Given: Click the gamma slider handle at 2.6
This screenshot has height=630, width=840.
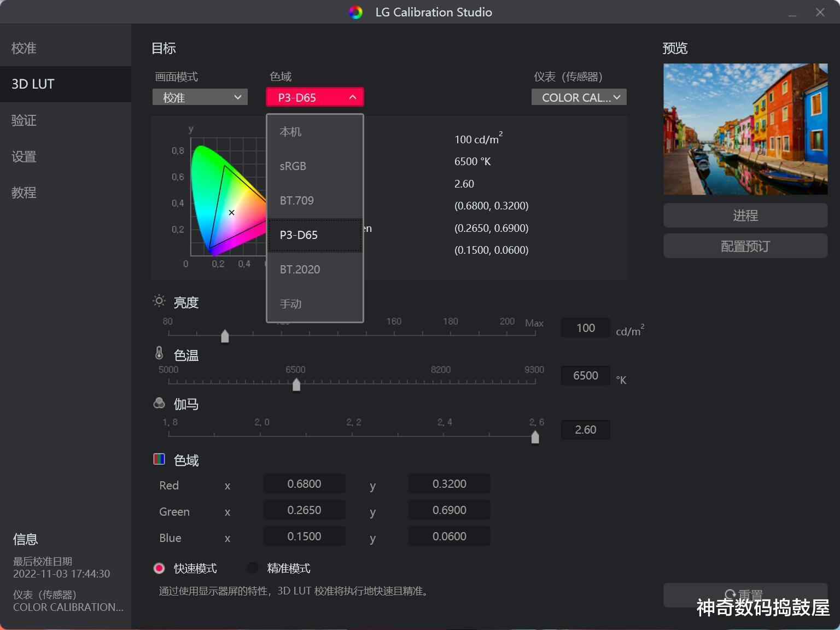Looking at the screenshot, I should click(x=535, y=437).
